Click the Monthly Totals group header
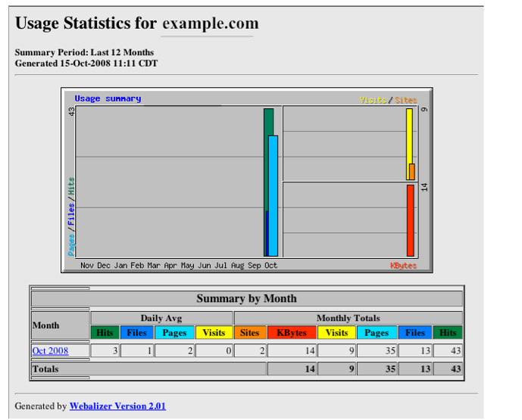 click(x=348, y=318)
